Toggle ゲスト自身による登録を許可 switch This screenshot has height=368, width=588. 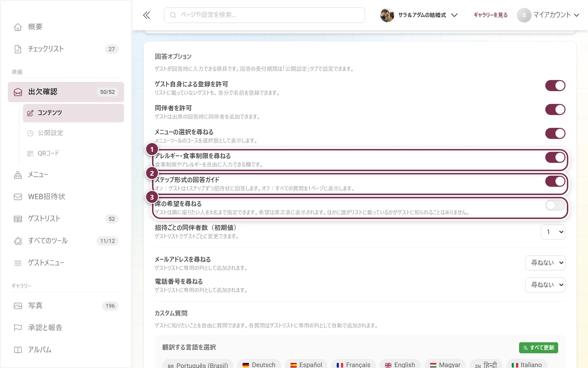555,85
